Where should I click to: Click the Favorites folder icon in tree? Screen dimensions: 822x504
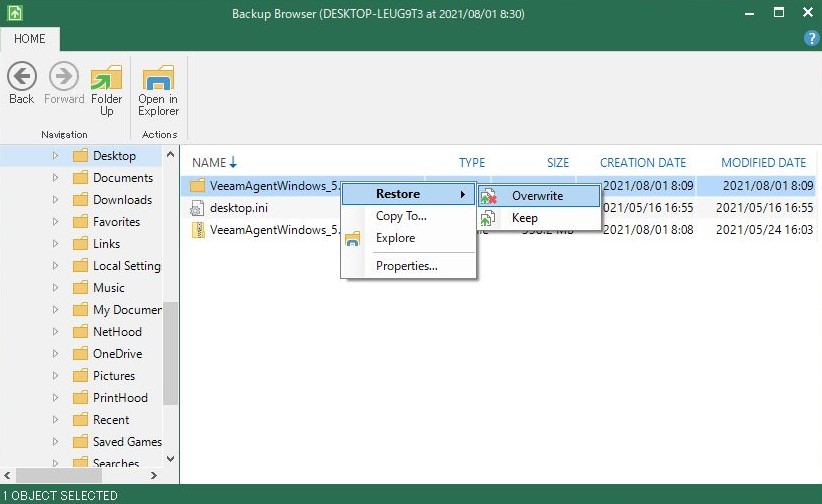pyautogui.click(x=80, y=222)
